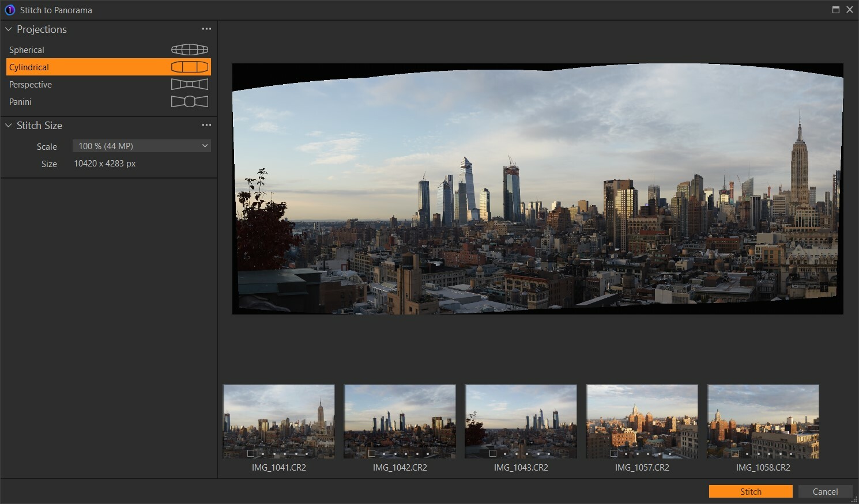Click the Cylindrical projection icon
The width and height of the screenshot is (859, 504).
click(190, 66)
